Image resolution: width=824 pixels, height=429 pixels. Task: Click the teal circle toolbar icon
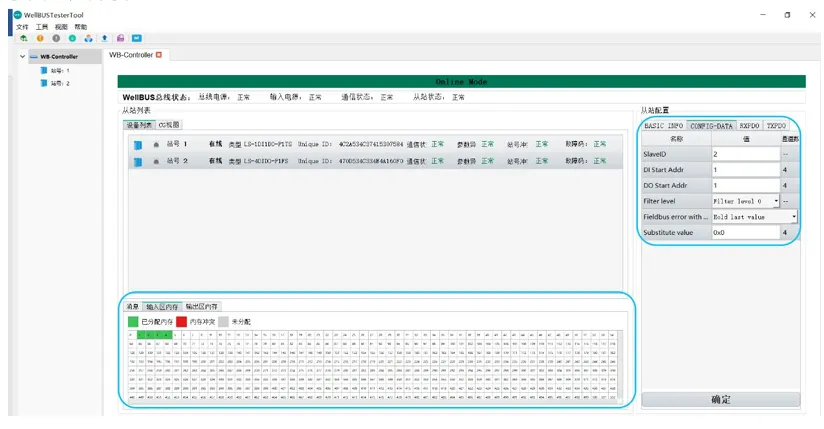(72, 38)
